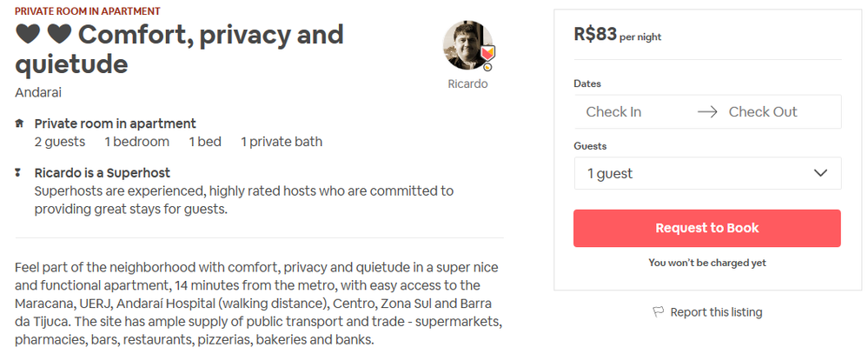Screen dimensions: 868x354
Task: Click the medal icon beside Superhost
Action: click(x=20, y=172)
